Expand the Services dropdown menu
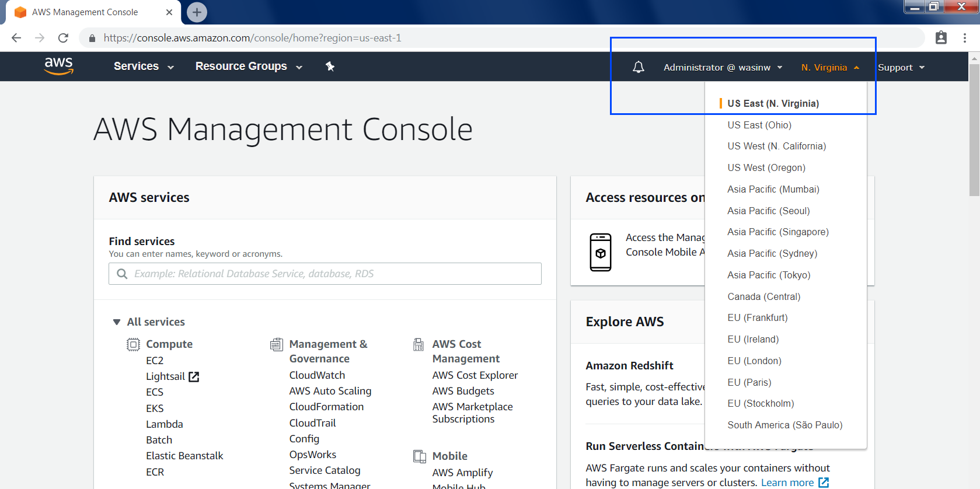 coord(144,67)
